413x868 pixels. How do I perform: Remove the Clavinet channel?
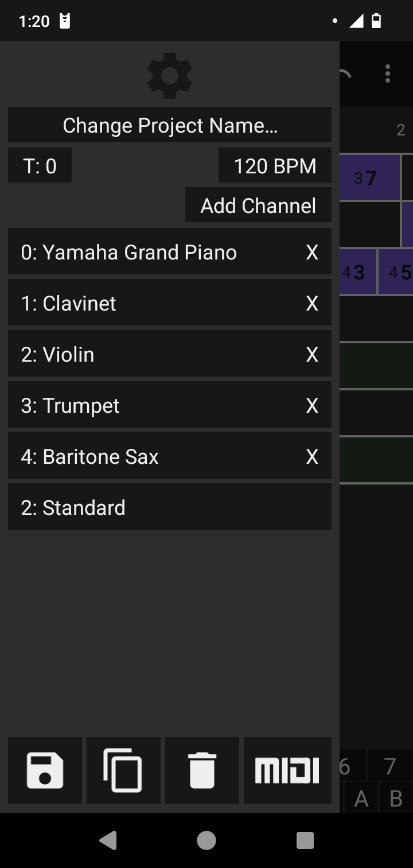coord(311,303)
